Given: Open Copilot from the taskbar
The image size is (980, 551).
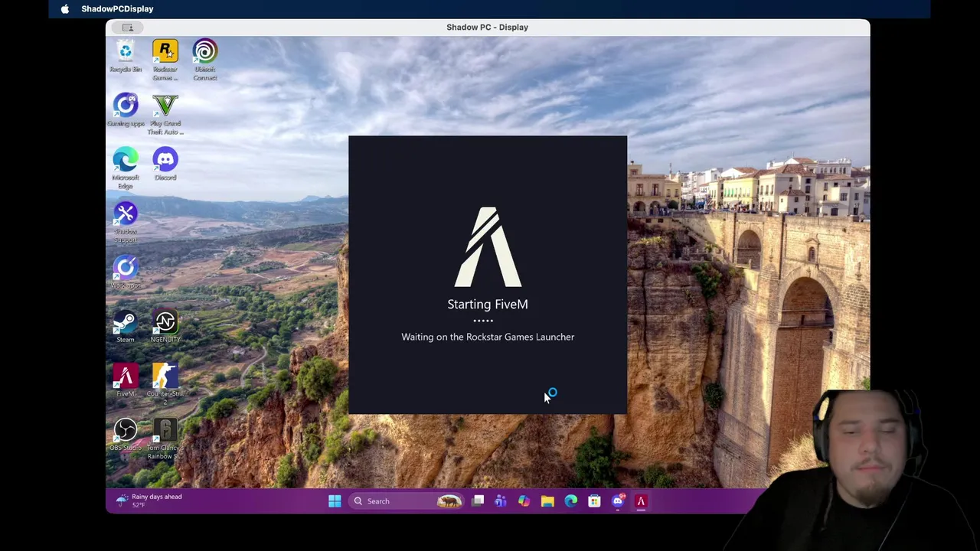Looking at the screenshot, I should 524,501.
